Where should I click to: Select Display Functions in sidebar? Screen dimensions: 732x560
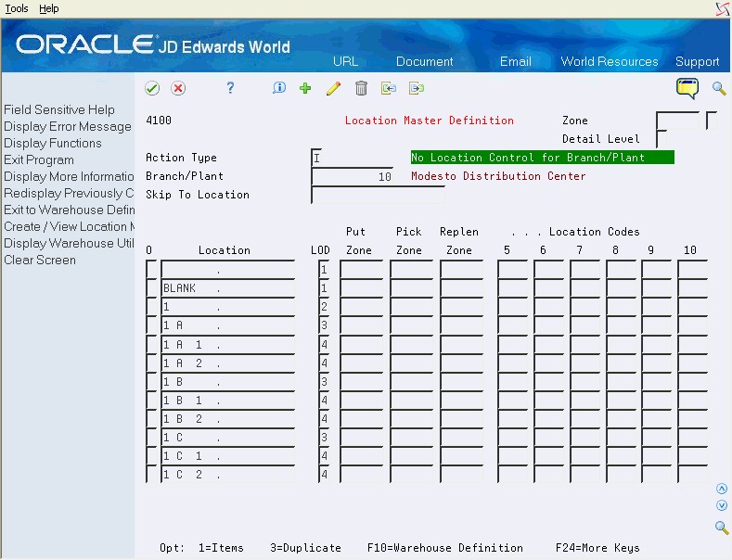(x=53, y=144)
